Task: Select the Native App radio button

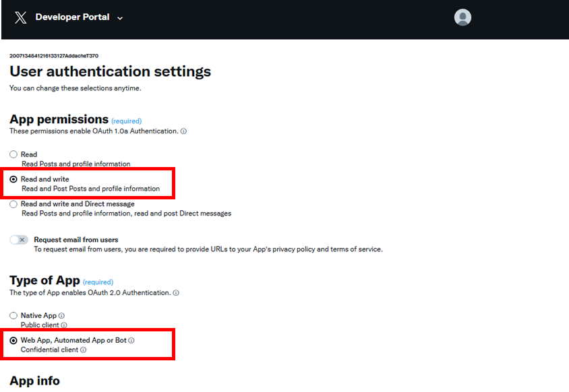Action: point(13,315)
